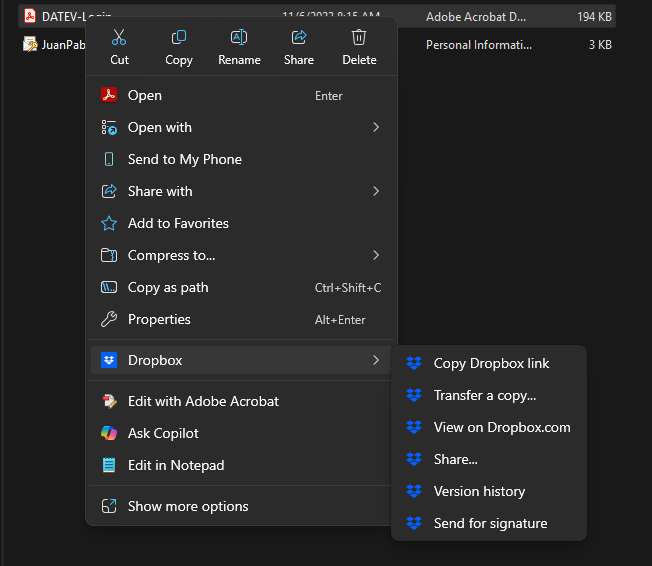Screen dimensions: 652x566
Task: Add file to Favorites
Action: pyautogui.click(x=178, y=224)
